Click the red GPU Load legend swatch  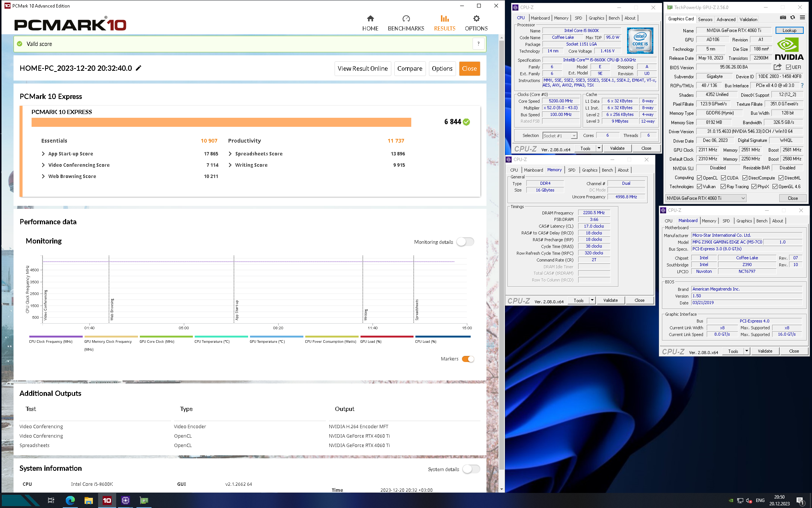[387, 336]
